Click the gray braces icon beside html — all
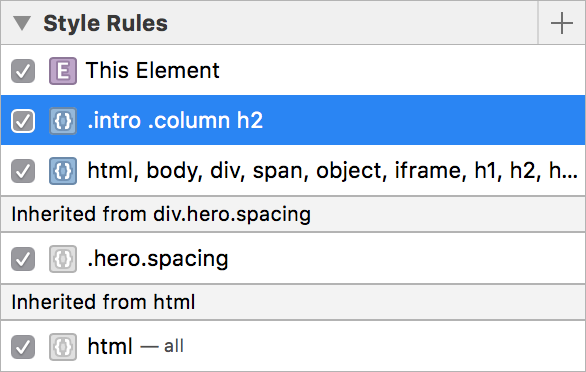The height and width of the screenshot is (372, 586). click(x=63, y=347)
